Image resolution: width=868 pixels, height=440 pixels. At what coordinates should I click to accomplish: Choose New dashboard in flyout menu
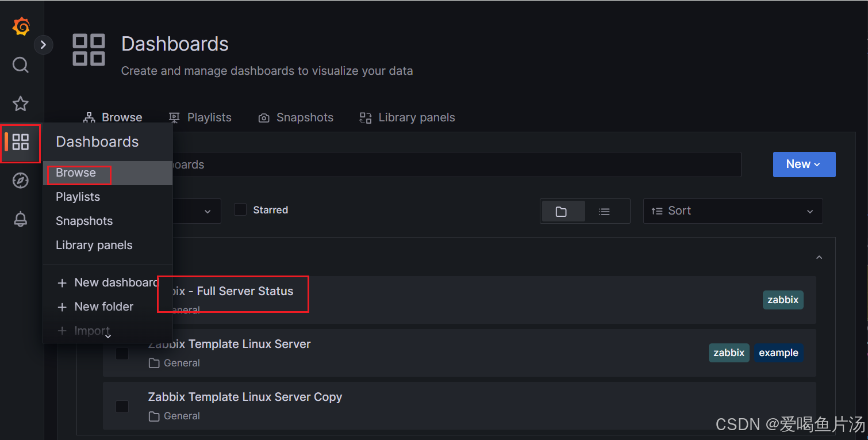[108, 282]
